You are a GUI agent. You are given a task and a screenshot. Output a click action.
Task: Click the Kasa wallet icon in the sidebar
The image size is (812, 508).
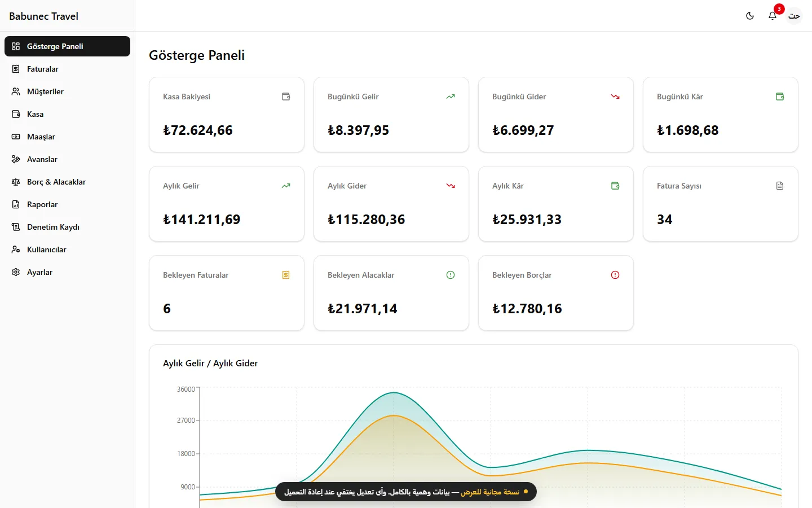[x=16, y=114]
